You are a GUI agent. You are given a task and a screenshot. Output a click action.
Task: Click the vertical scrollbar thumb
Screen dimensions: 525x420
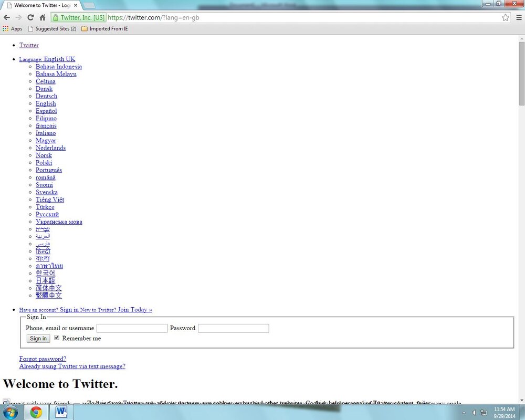[522, 73]
